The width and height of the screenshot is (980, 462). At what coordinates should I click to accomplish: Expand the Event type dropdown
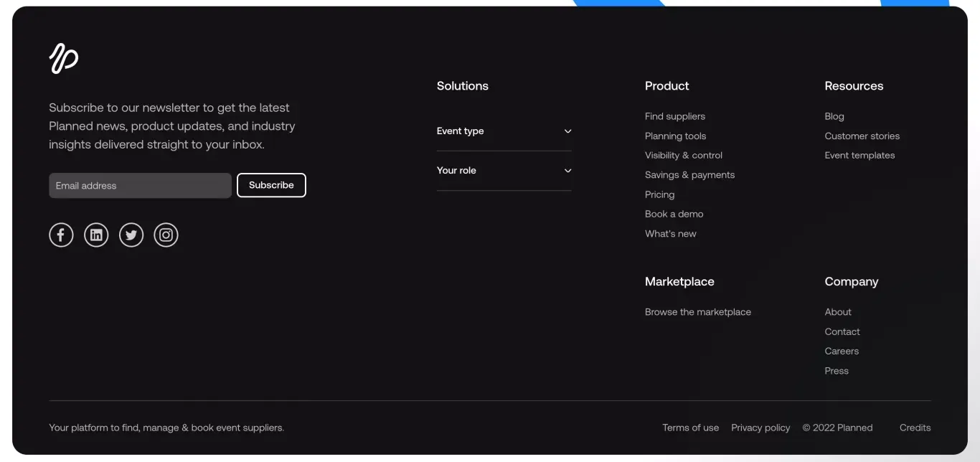click(x=504, y=131)
